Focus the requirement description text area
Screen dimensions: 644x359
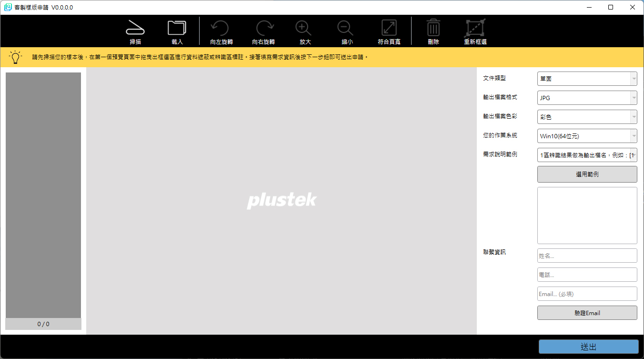tap(587, 215)
